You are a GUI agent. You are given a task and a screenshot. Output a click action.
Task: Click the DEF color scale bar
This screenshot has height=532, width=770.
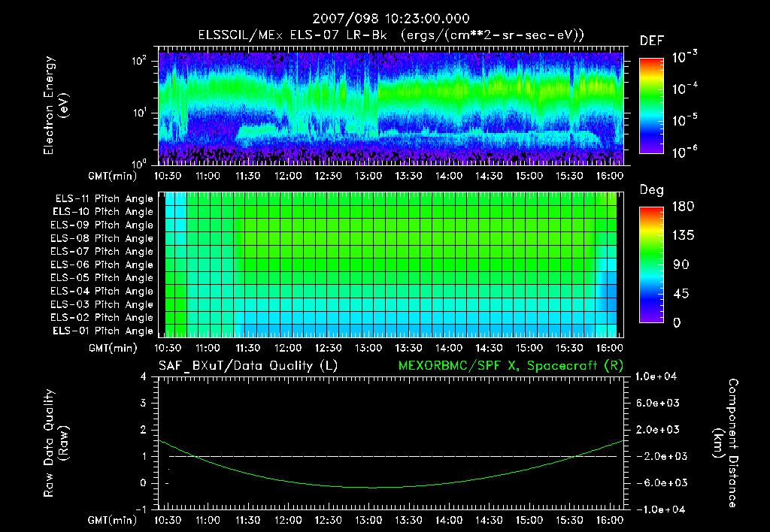pos(651,106)
